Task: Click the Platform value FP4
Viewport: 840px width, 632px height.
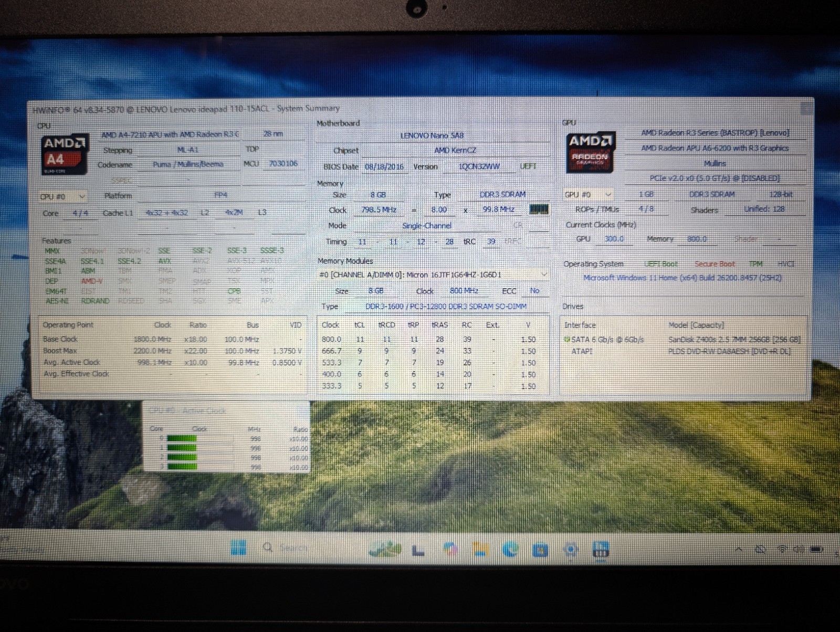Action: click(x=221, y=195)
